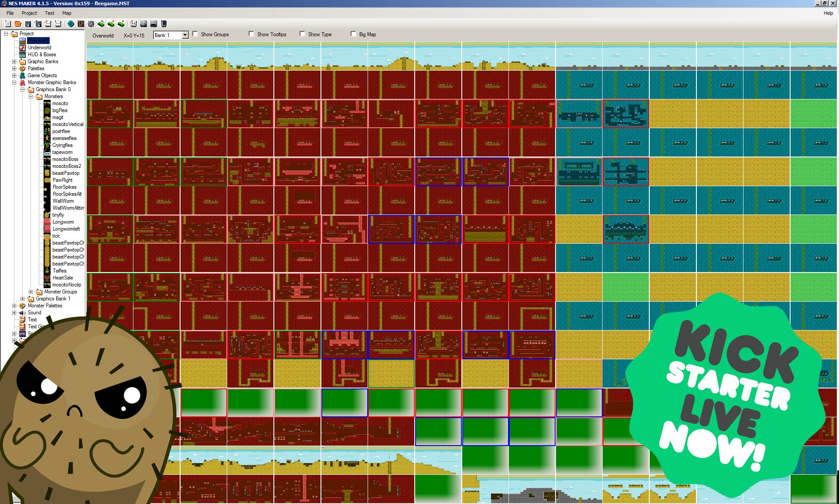Click the Save As floppy icon with arrow
This screenshot has width=839, height=504.
click(x=38, y=24)
